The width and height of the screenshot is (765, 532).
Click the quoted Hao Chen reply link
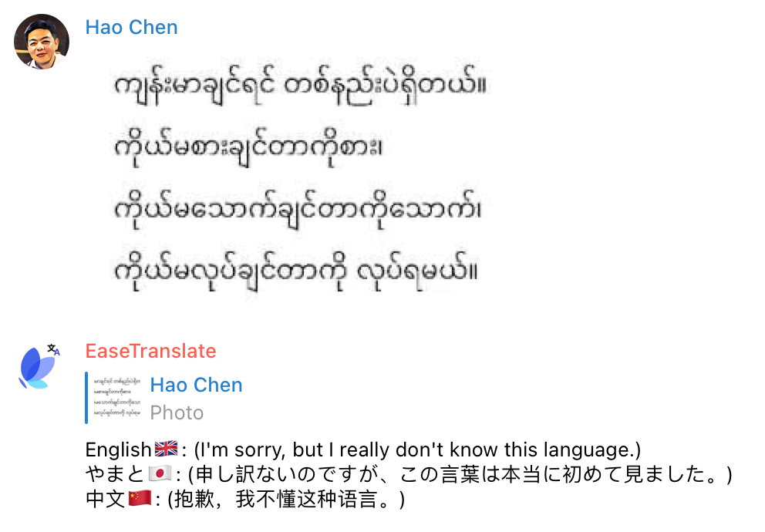tap(196, 384)
